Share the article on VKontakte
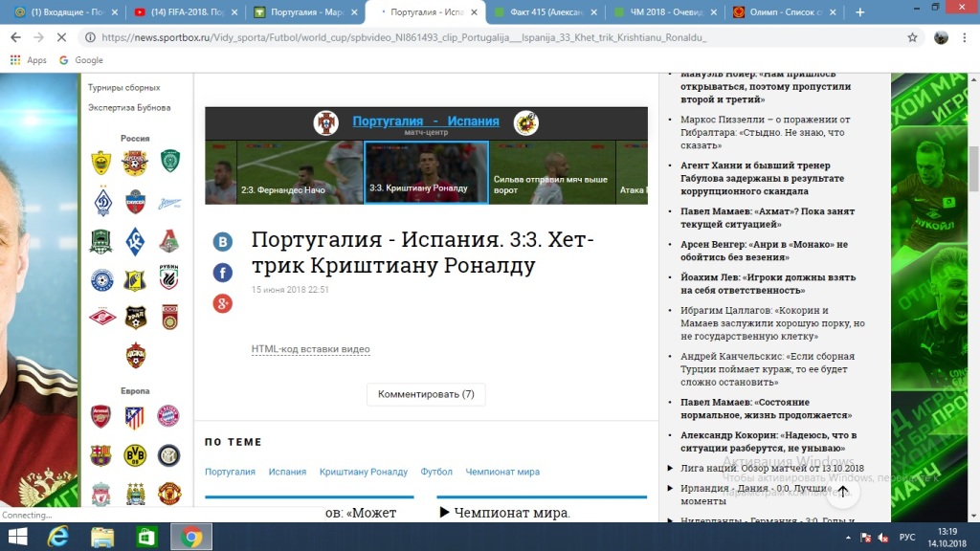 222,242
